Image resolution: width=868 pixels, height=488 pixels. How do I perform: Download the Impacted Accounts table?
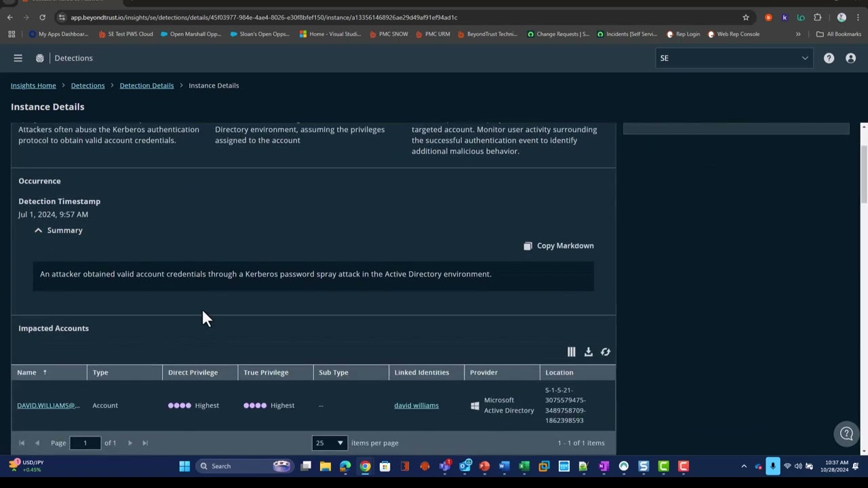[589, 352]
